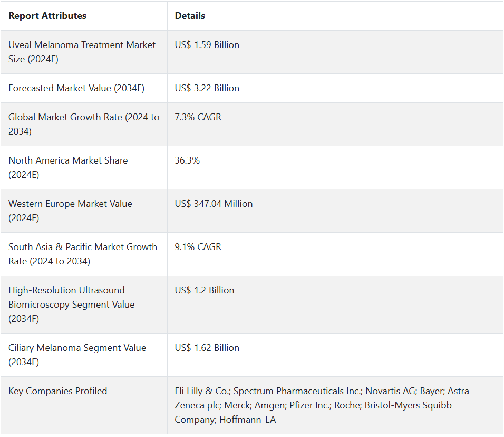This screenshot has width=504, height=437.
Task: Click the '7.3% CAGR' value
Action: tap(198, 117)
